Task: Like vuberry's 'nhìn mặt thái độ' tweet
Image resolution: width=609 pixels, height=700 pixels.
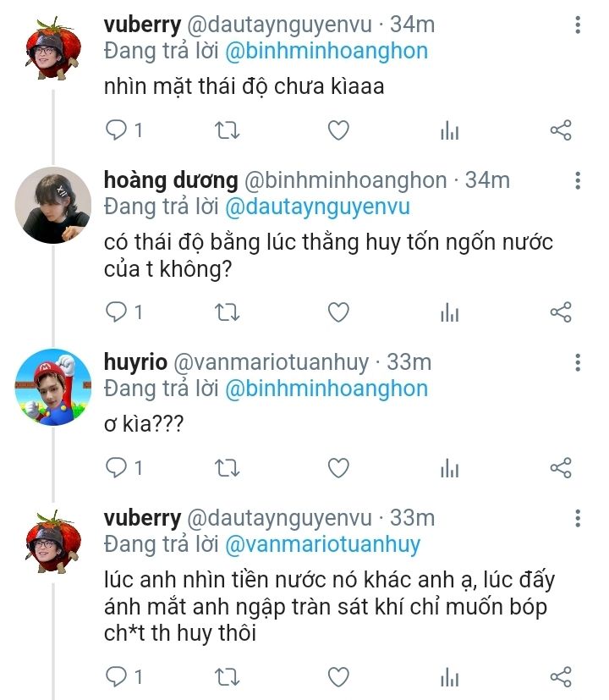Action: pyautogui.click(x=338, y=130)
